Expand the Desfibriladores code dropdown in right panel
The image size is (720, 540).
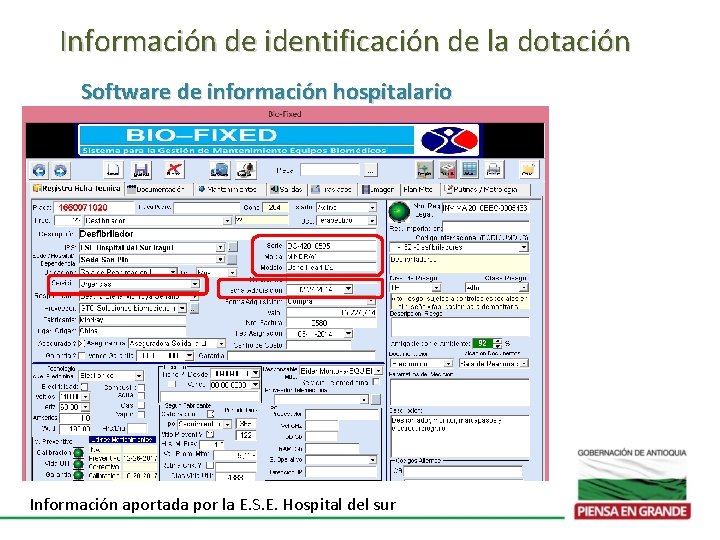tap(523, 247)
